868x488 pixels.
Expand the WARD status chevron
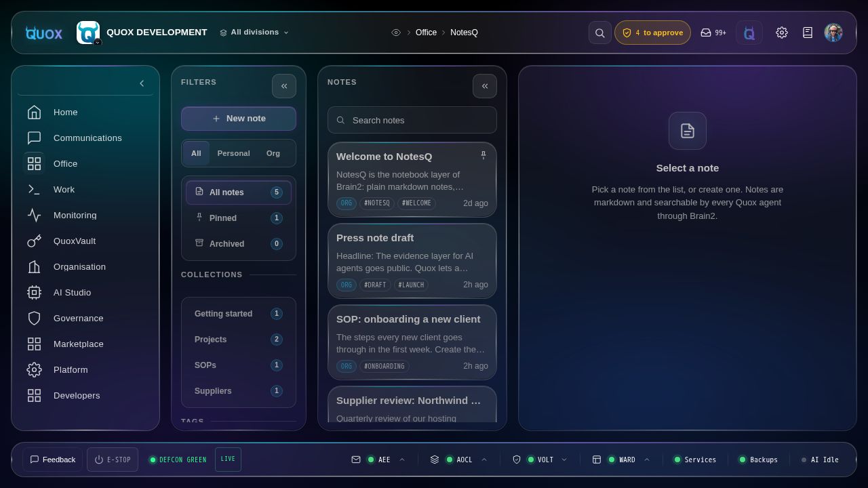coord(647,460)
